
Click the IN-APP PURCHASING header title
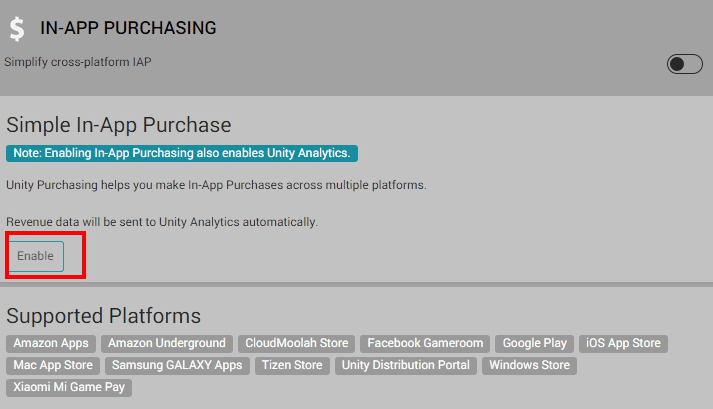128,28
